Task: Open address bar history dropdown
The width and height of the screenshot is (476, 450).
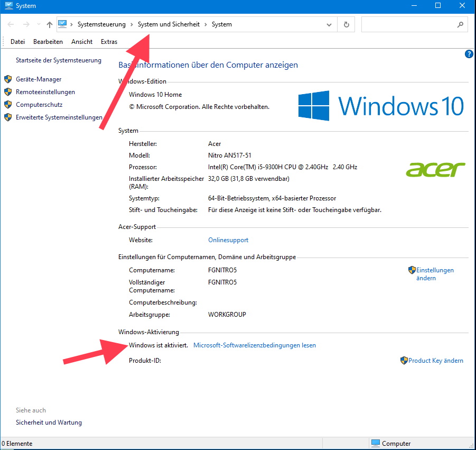Action: (329, 25)
